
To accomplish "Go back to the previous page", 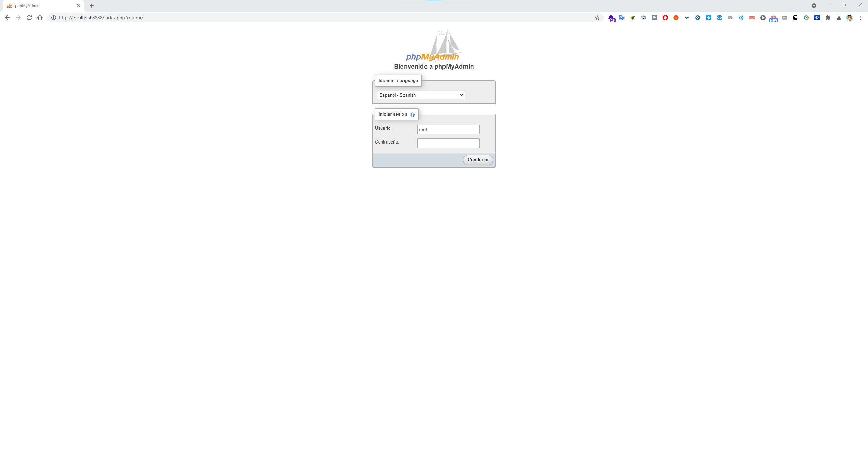I will [x=7, y=18].
